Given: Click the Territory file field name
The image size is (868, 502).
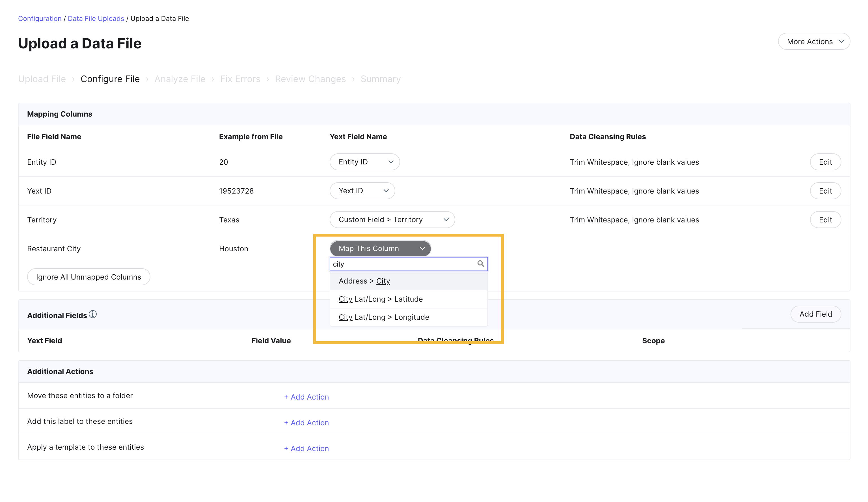Looking at the screenshot, I should coord(42,220).
